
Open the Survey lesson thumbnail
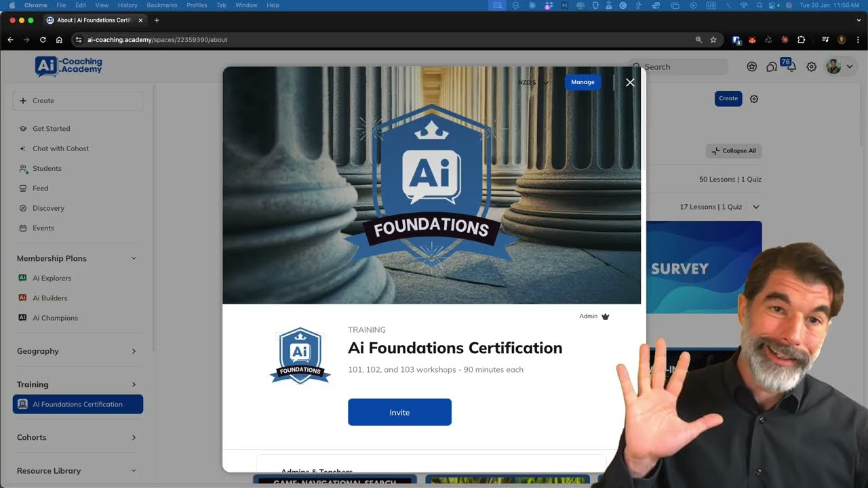703,267
